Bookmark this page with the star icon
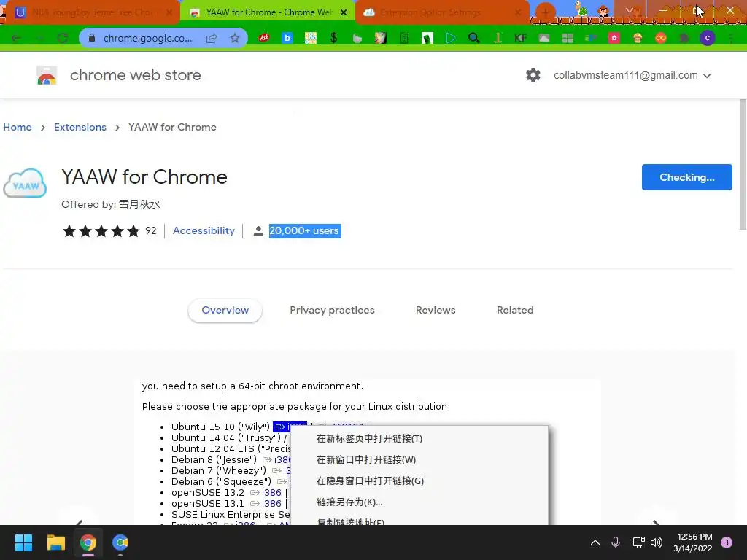This screenshot has height=560, width=747. [x=234, y=38]
